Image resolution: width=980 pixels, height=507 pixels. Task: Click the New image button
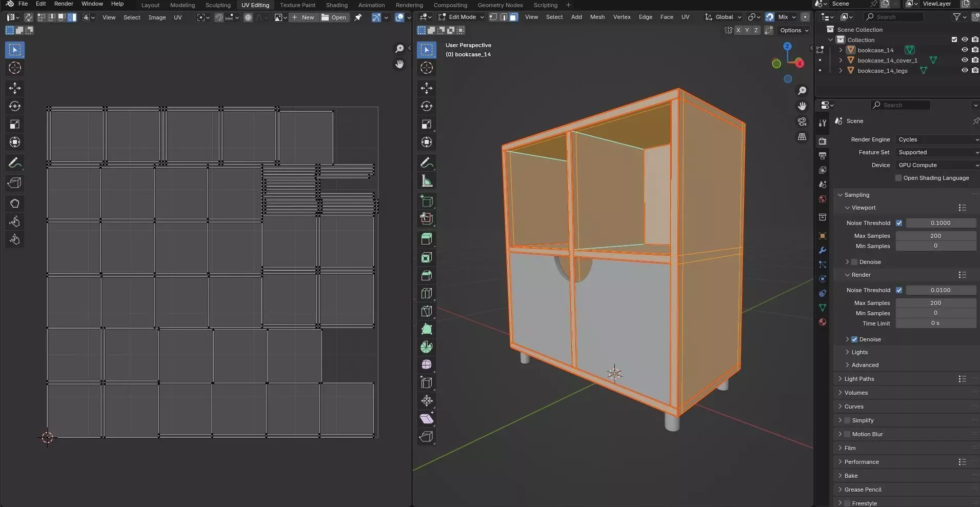click(x=303, y=17)
